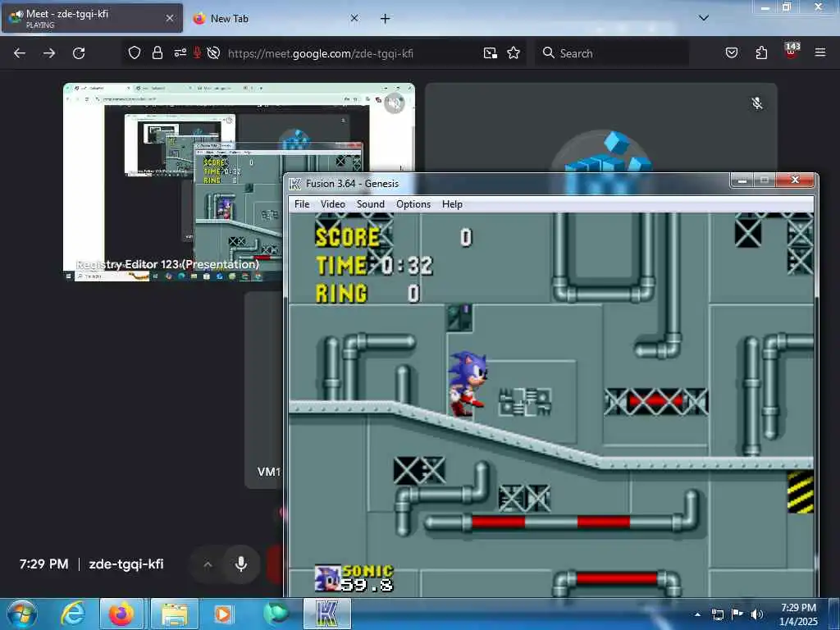Expand the list all tabs dropdown

point(704,18)
